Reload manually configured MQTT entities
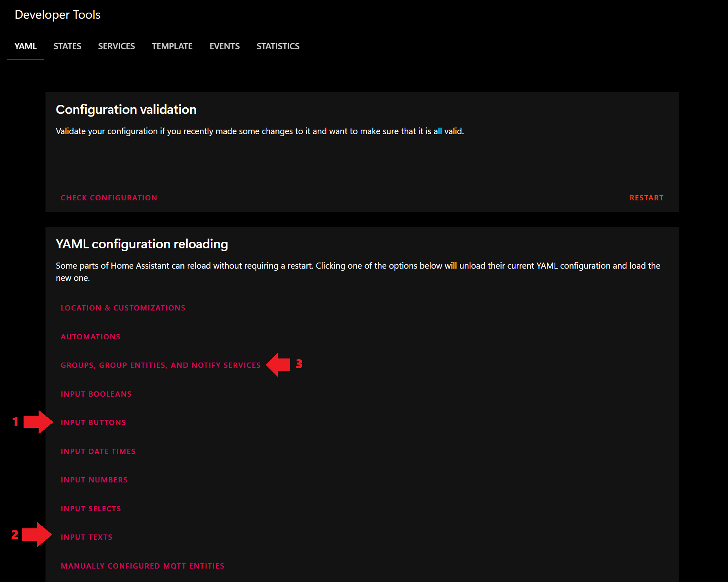The width and height of the screenshot is (728, 582). tap(143, 566)
